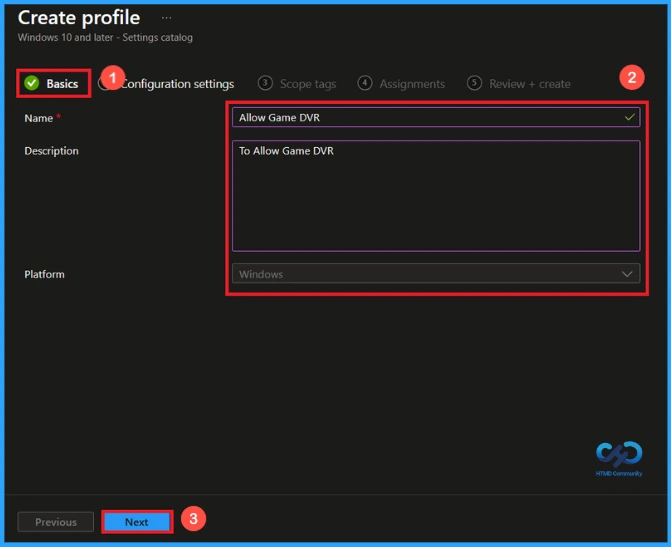Click the step 3 circle icon for Scope tags
This screenshot has width=671, height=547.
coord(265,83)
